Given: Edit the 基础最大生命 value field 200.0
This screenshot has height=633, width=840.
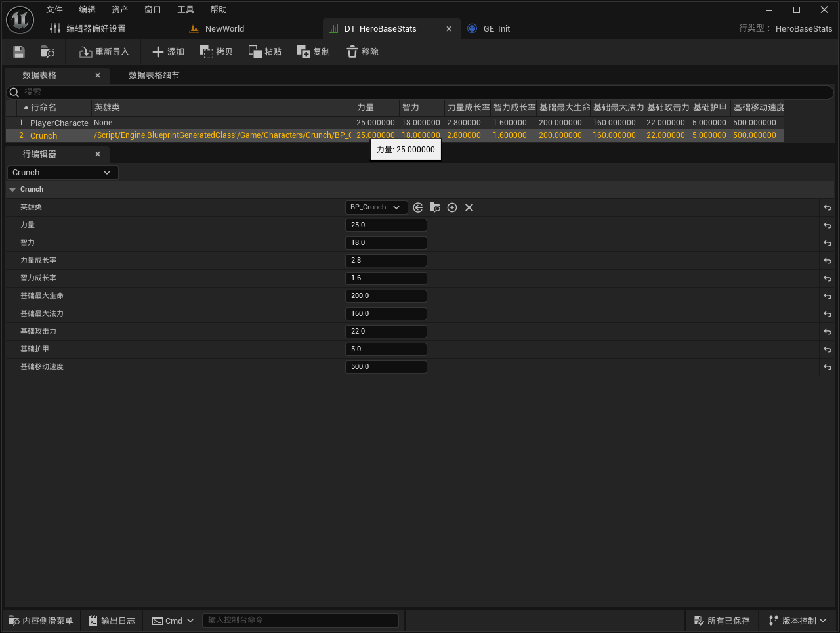Looking at the screenshot, I should 386,296.
